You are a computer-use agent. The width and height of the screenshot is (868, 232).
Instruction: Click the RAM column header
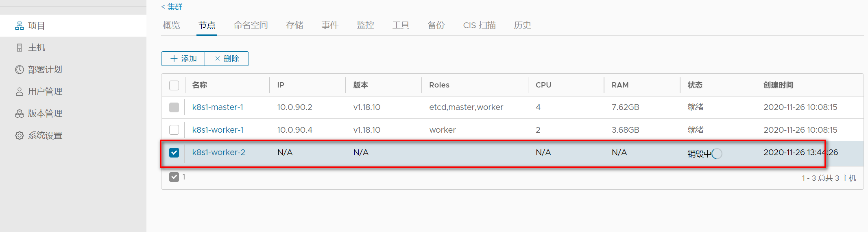[x=620, y=85]
